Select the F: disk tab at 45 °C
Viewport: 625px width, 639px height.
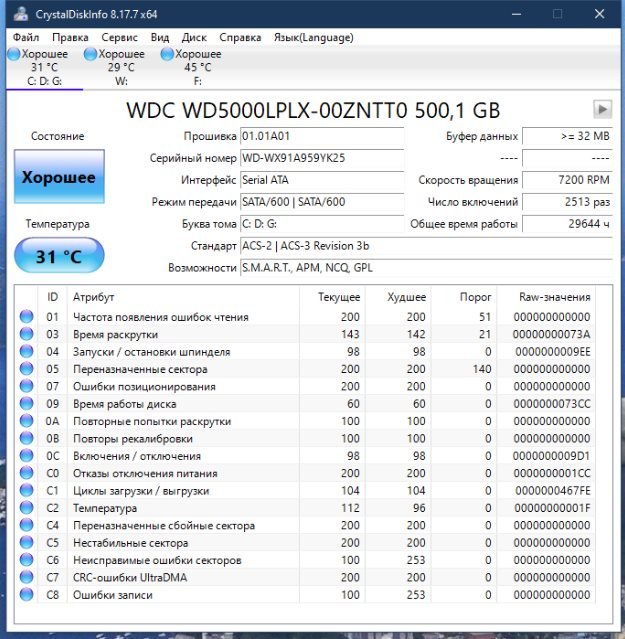[x=198, y=66]
